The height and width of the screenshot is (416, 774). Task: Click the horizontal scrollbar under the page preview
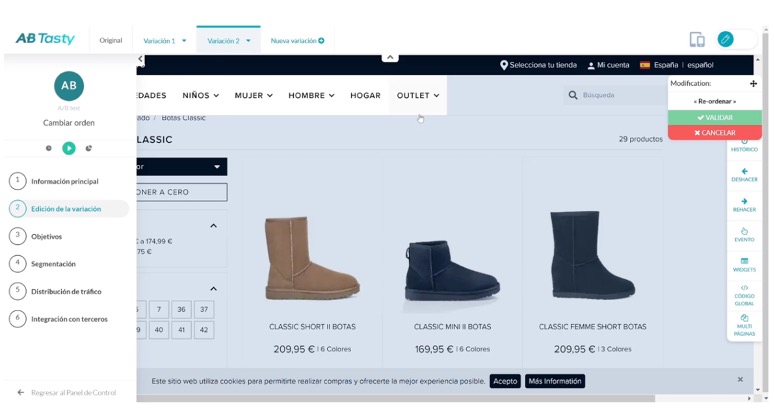(x=395, y=398)
